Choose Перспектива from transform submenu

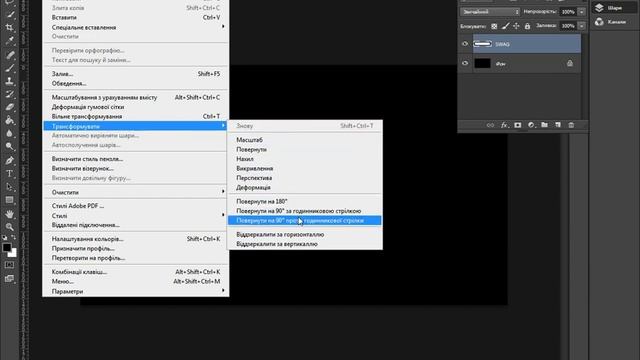(x=305, y=178)
